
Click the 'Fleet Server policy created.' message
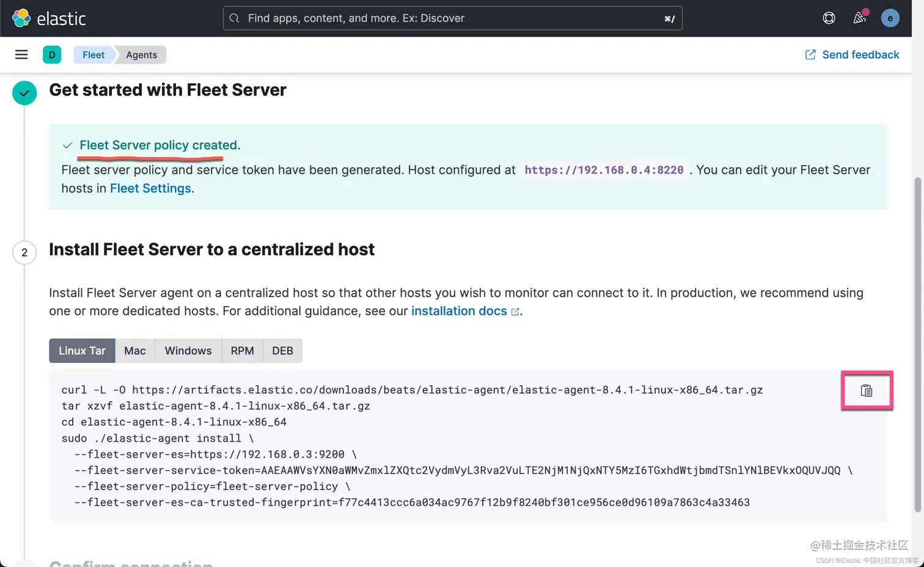pos(160,145)
